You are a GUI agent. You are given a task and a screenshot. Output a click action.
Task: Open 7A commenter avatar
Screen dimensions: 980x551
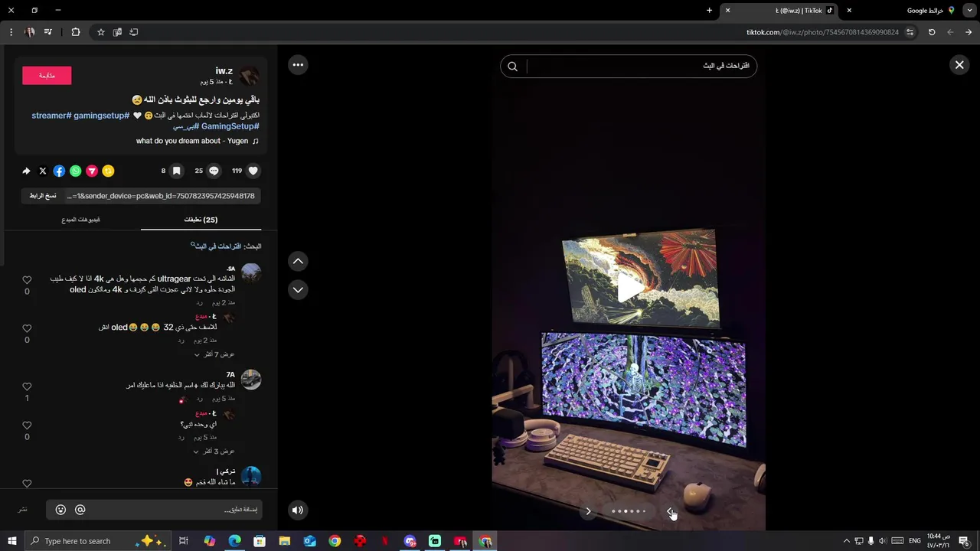[x=251, y=380]
